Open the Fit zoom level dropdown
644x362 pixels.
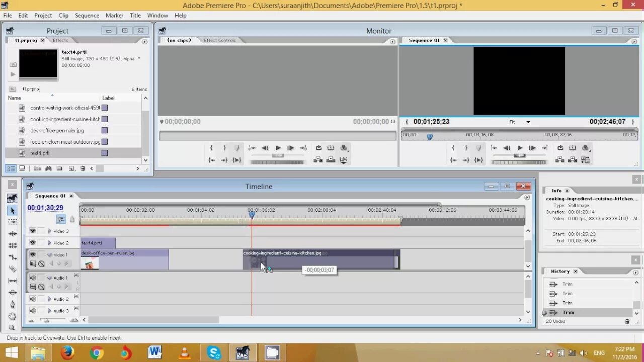[x=520, y=122]
